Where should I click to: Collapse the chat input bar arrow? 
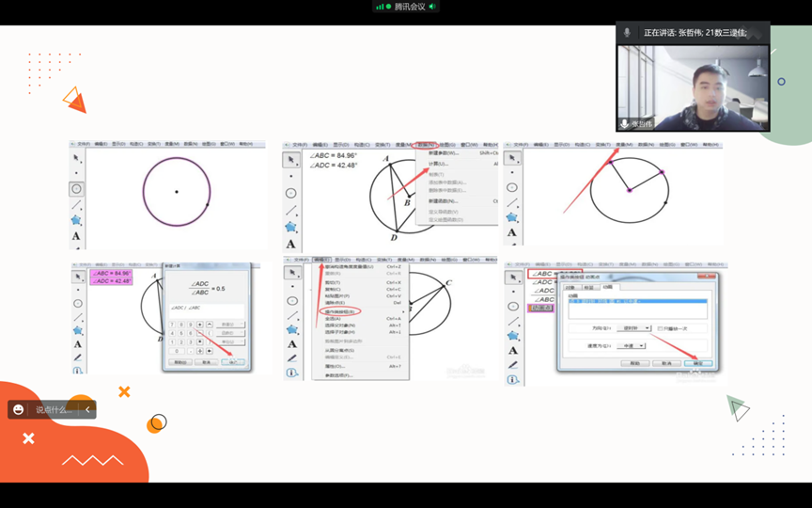87,409
